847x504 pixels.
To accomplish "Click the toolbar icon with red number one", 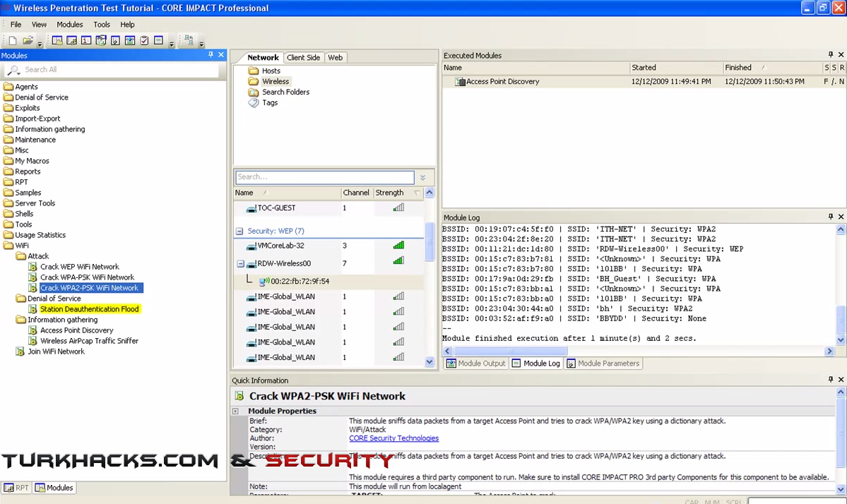I will (86, 40).
